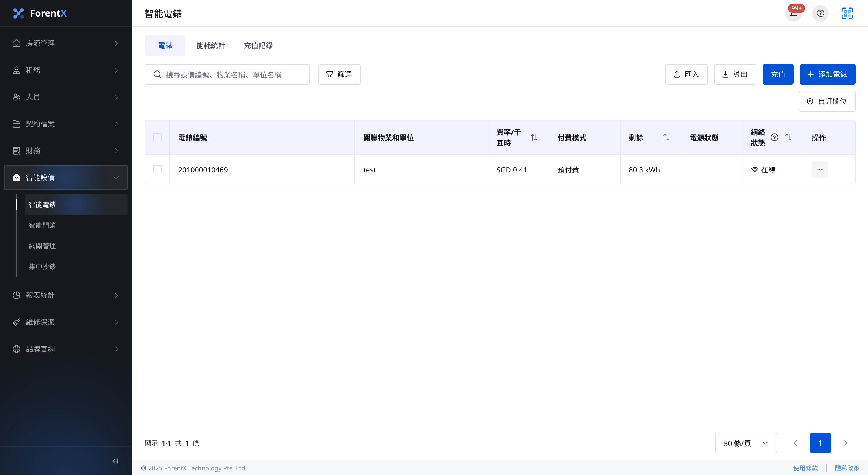The image size is (868, 475).
Task: Open 網關管理 in sidebar
Action: point(76,246)
